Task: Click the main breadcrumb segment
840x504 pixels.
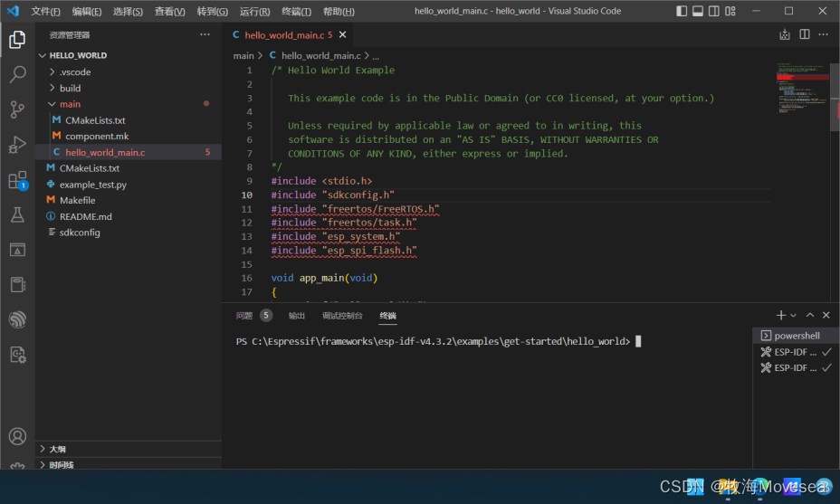Action: click(x=243, y=56)
